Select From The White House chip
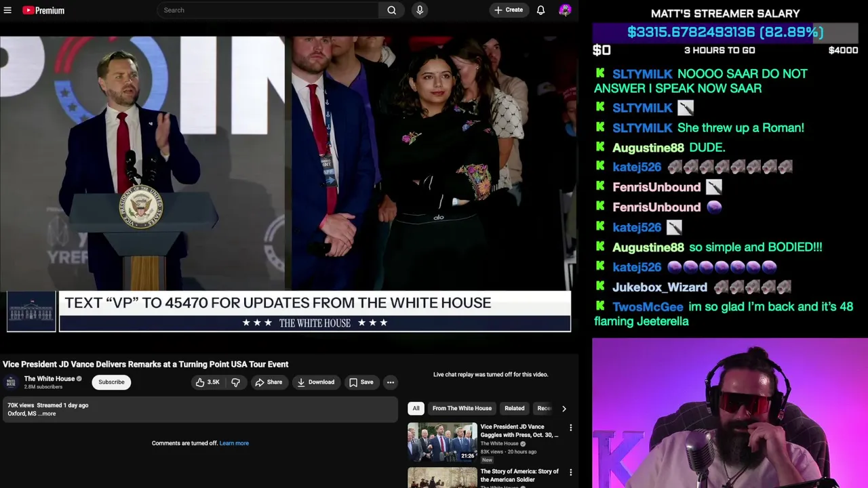This screenshot has height=488, width=868. tap(462, 408)
